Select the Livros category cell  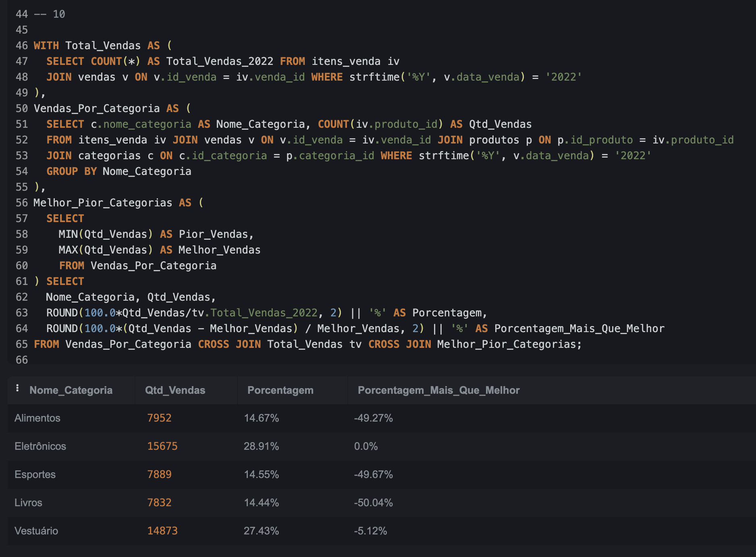pos(28,503)
